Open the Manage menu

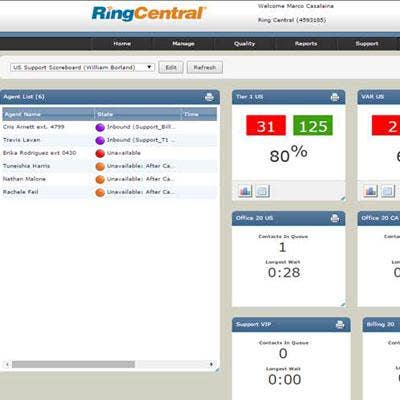coord(183,44)
